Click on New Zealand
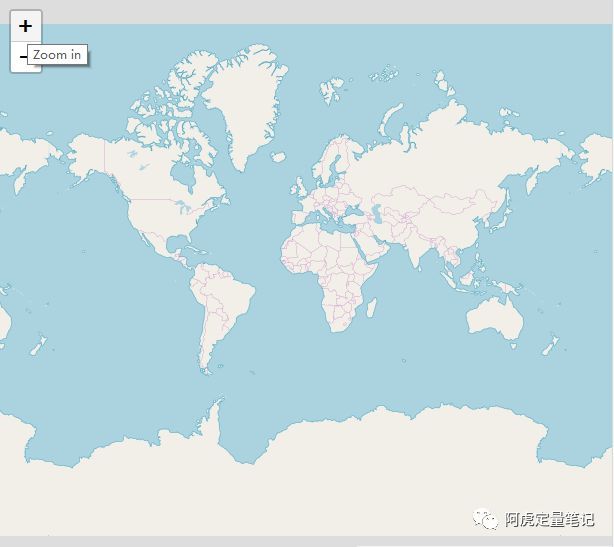 (x=550, y=345)
